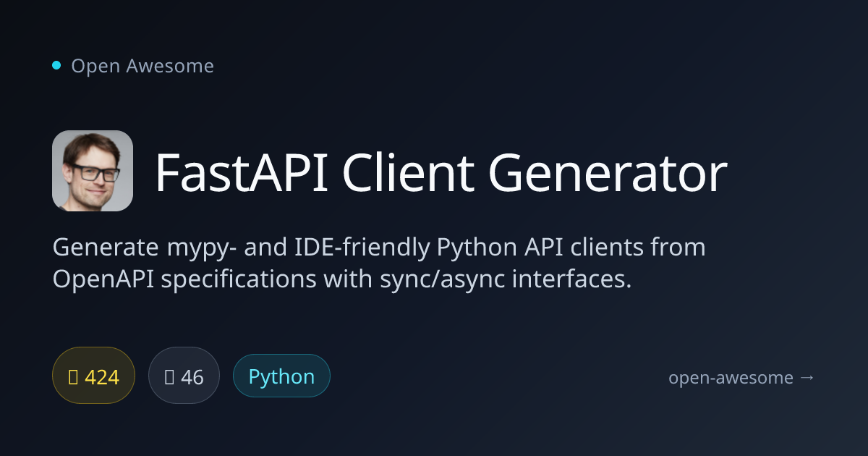Click the Python language tag
The height and width of the screenshot is (456, 868).
tap(281, 376)
